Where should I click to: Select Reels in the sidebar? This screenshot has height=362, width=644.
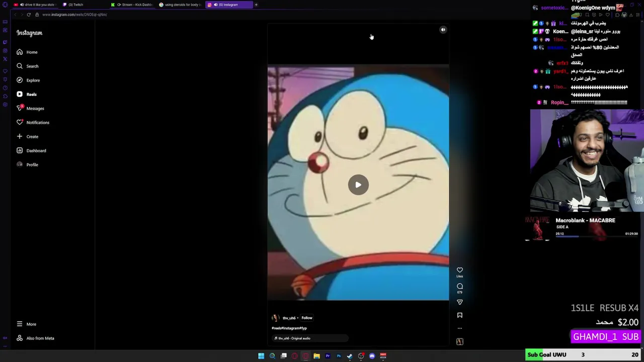27,95
